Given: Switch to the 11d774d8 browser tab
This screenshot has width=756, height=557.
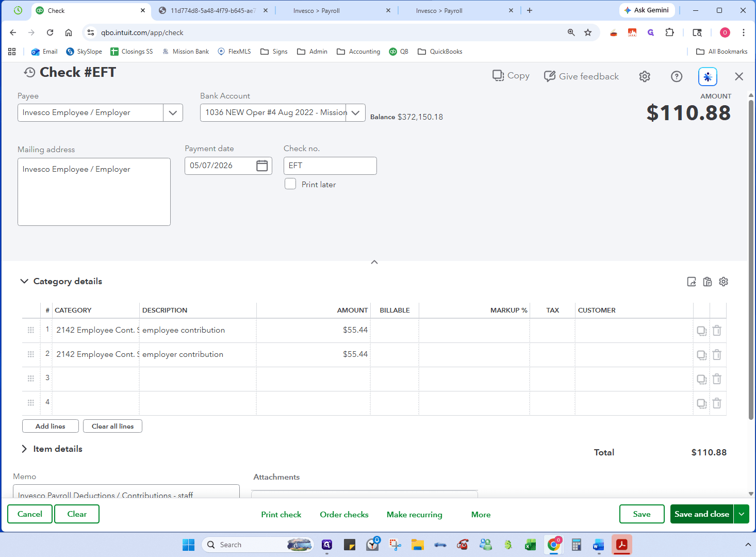Looking at the screenshot, I should point(213,10).
